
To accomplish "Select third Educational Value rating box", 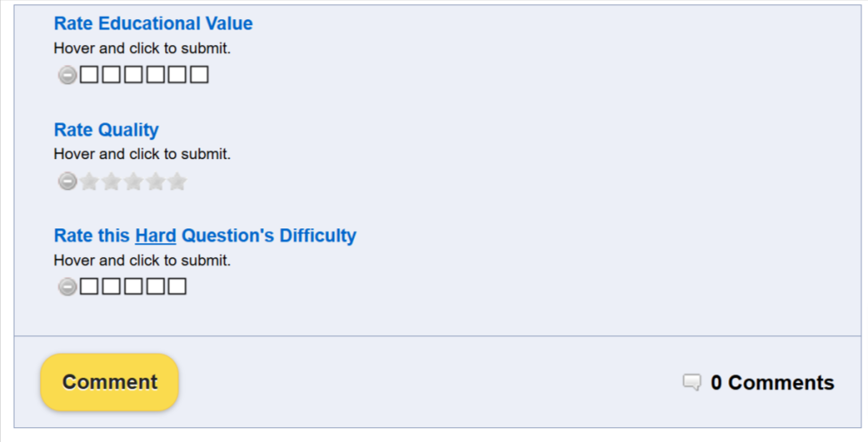I will (x=134, y=76).
